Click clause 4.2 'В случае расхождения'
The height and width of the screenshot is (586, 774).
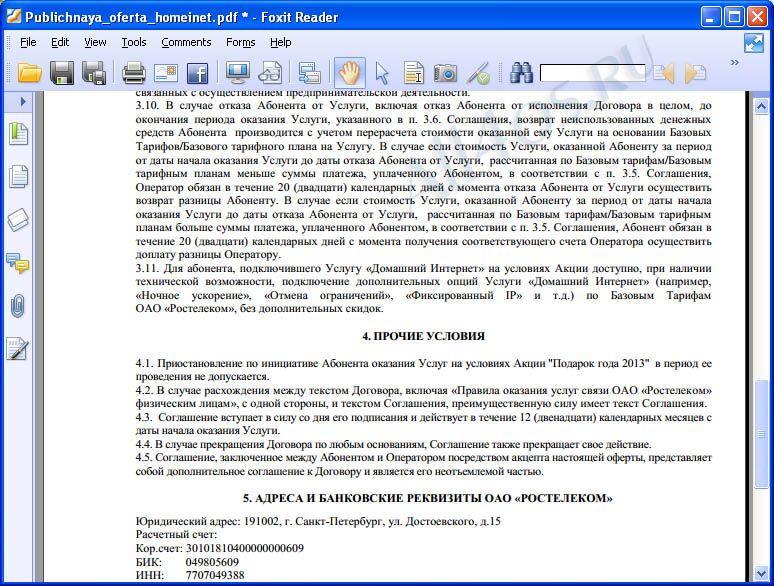pos(424,397)
